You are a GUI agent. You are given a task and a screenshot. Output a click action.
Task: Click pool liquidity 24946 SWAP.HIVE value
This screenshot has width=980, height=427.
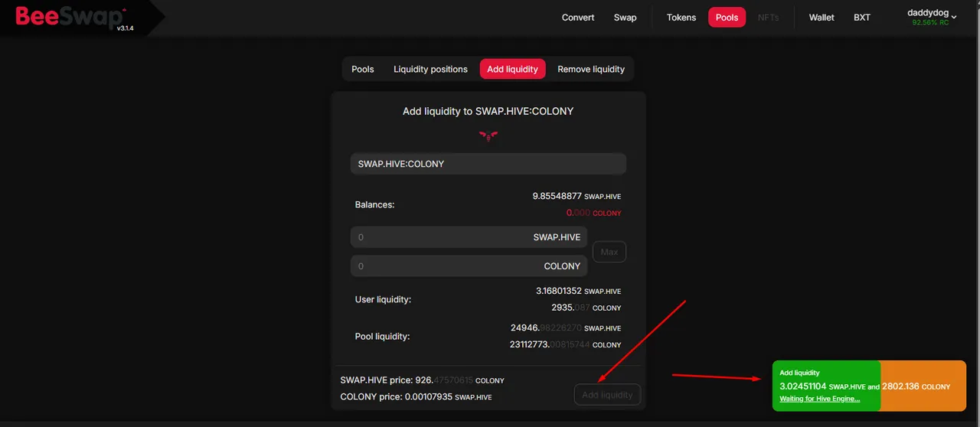click(566, 328)
